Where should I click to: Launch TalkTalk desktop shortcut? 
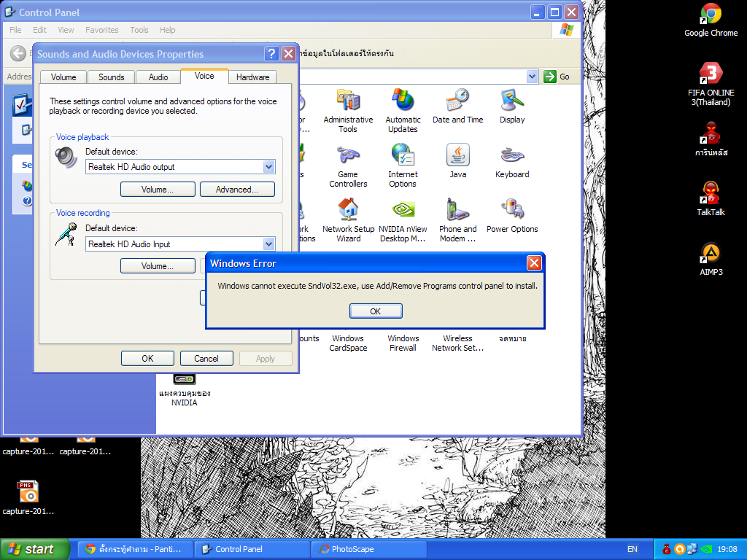coord(711,198)
